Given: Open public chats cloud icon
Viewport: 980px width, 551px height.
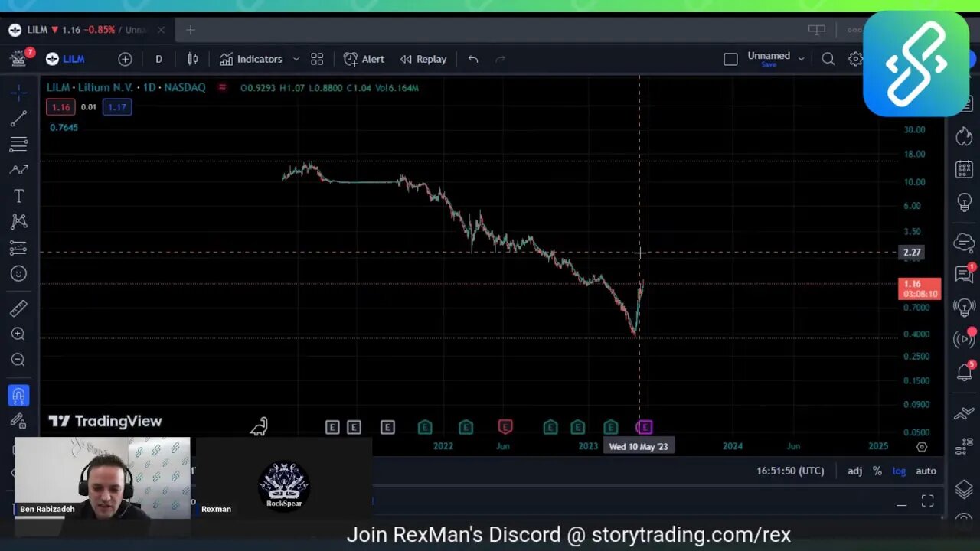Looking at the screenshot, I should coord(964,243).
